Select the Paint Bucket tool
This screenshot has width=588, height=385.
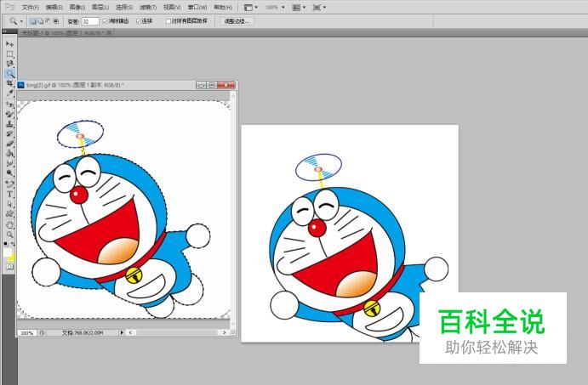[9, 153]
